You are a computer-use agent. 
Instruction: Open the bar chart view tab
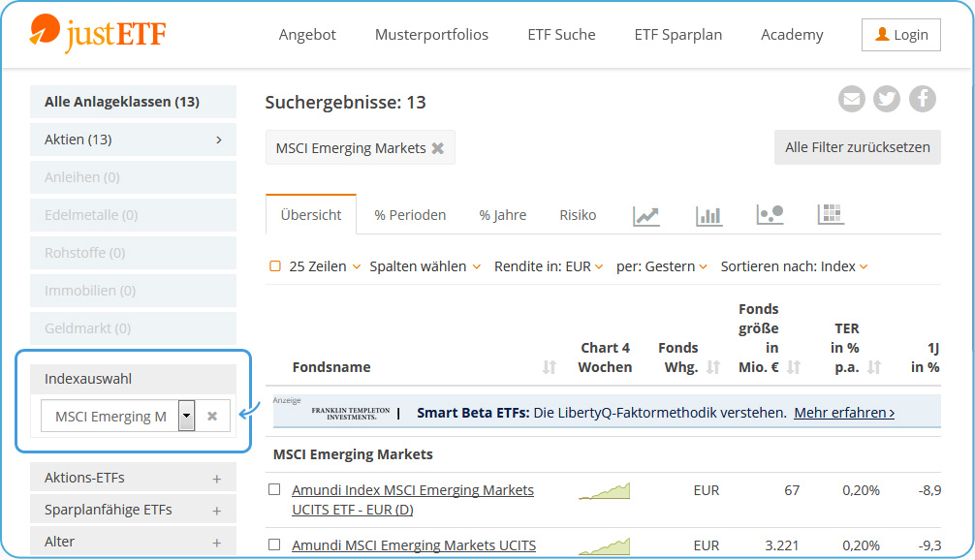point(708,216)
